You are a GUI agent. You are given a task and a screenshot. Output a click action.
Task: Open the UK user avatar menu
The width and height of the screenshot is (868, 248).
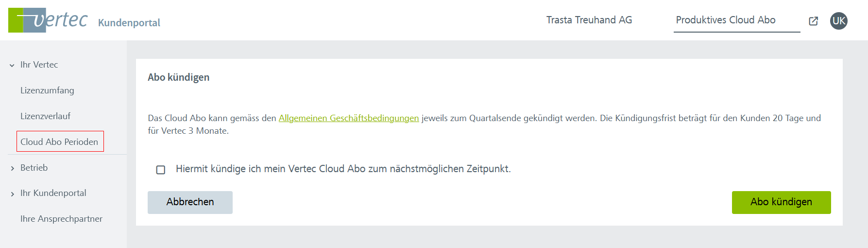(x=839, y=21)
